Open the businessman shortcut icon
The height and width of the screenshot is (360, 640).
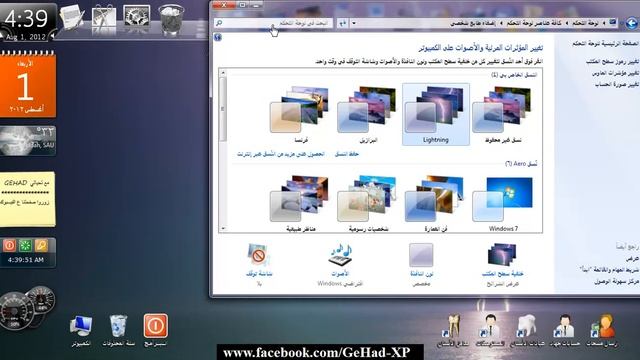click(x=564, y=331)
